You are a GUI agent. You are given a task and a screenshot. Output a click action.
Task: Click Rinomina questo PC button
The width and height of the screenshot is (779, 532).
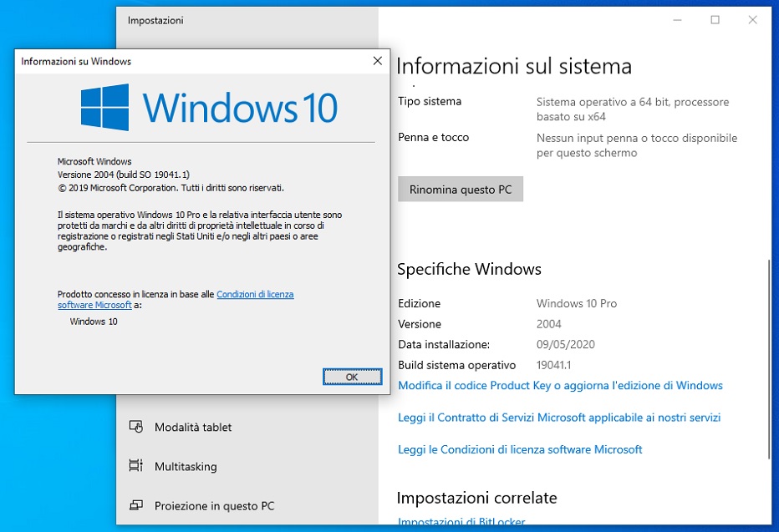click(x=461, y=189)
